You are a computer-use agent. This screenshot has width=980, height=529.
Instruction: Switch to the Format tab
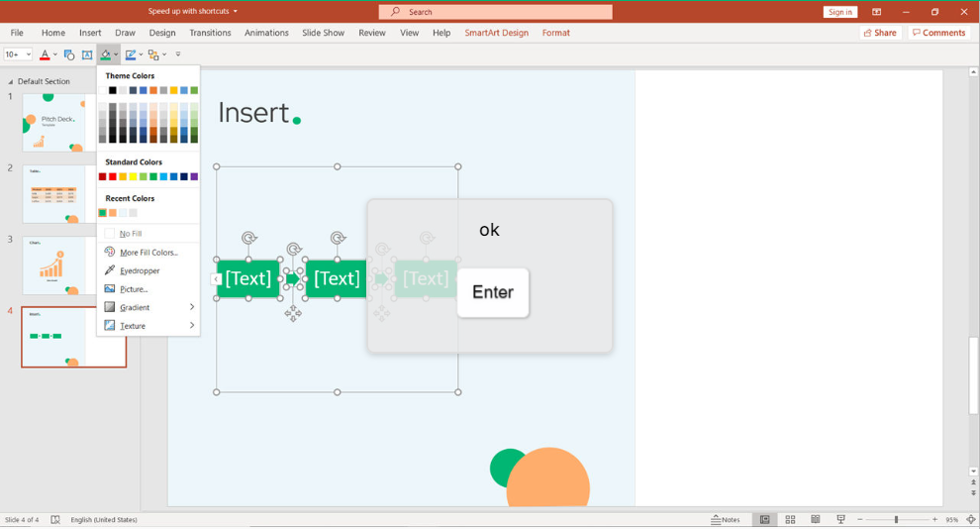pos(555,33)
